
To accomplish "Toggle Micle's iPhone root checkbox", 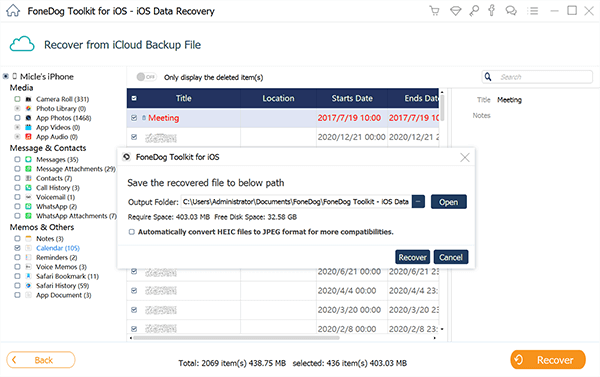I will coord(6,77).
